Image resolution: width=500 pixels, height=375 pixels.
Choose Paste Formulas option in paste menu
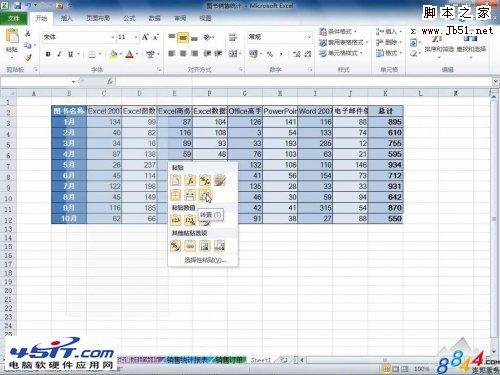[190, 180]
